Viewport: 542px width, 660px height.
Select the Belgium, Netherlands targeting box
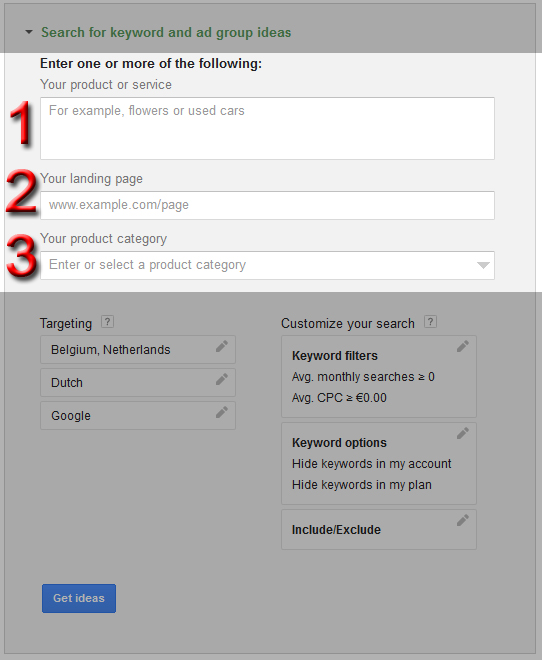138,349
